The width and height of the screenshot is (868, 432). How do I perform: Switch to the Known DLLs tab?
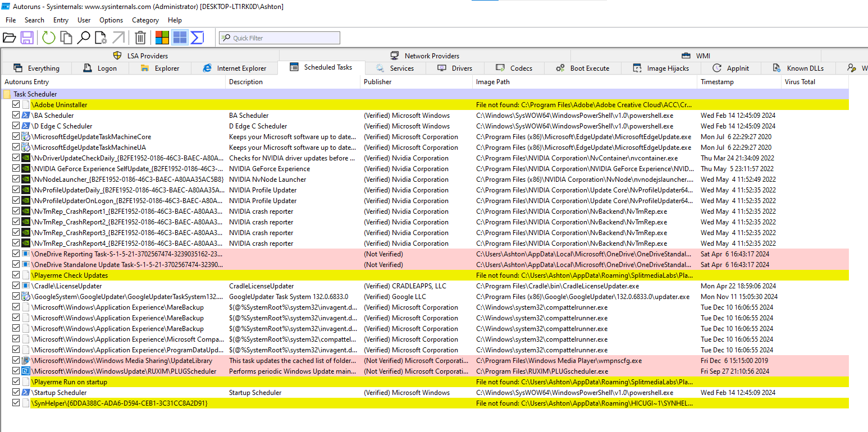(799, 68)
